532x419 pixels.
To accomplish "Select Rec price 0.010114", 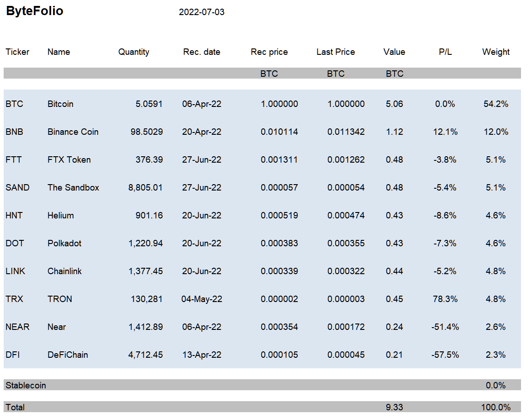I will pos(279,132).
